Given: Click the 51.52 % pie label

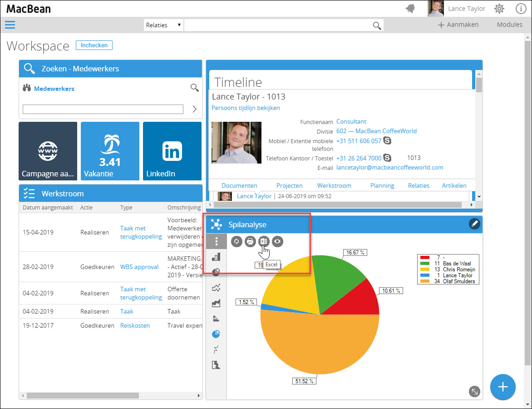Looking at the screenshot, I should coord(304,381).
